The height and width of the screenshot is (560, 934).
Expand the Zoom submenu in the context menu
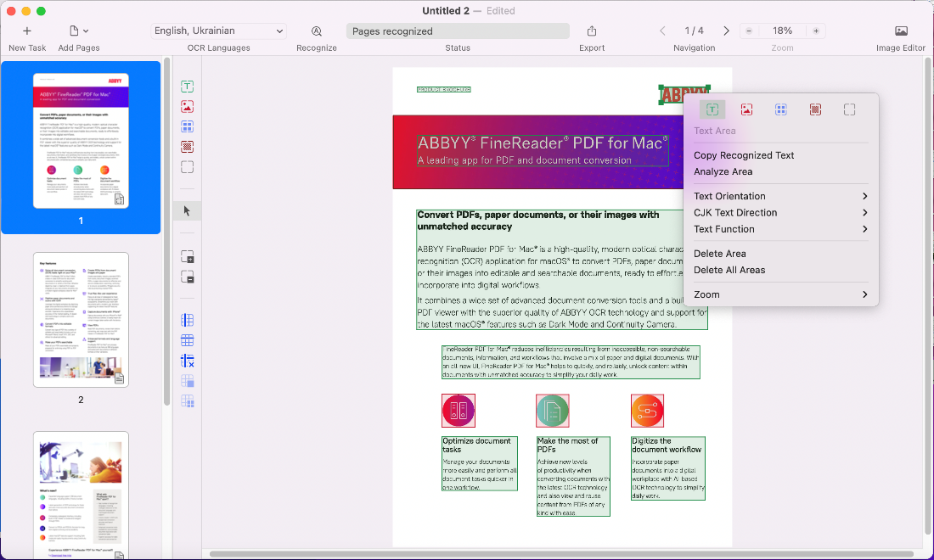[x=781, y=295]
